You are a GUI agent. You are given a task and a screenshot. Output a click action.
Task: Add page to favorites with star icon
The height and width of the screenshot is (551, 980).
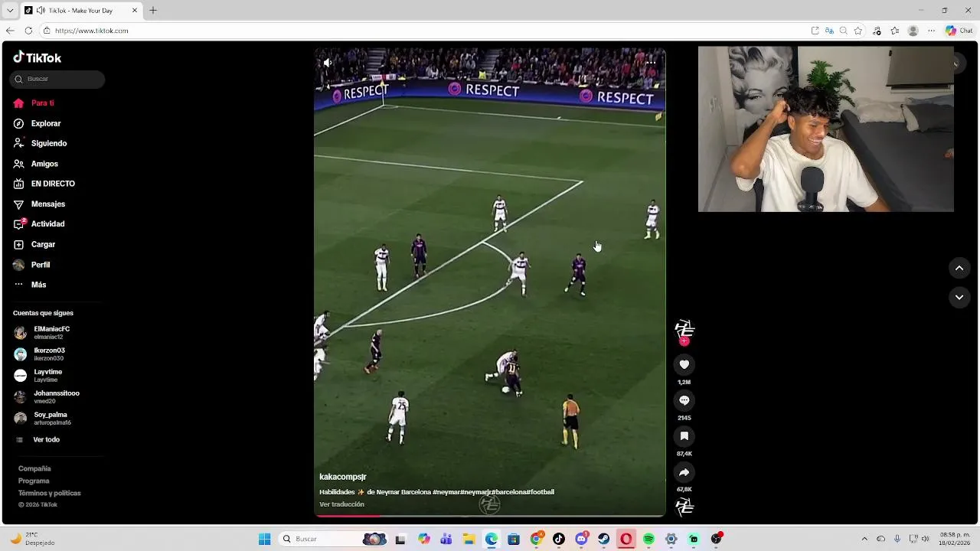coord(858,31)
